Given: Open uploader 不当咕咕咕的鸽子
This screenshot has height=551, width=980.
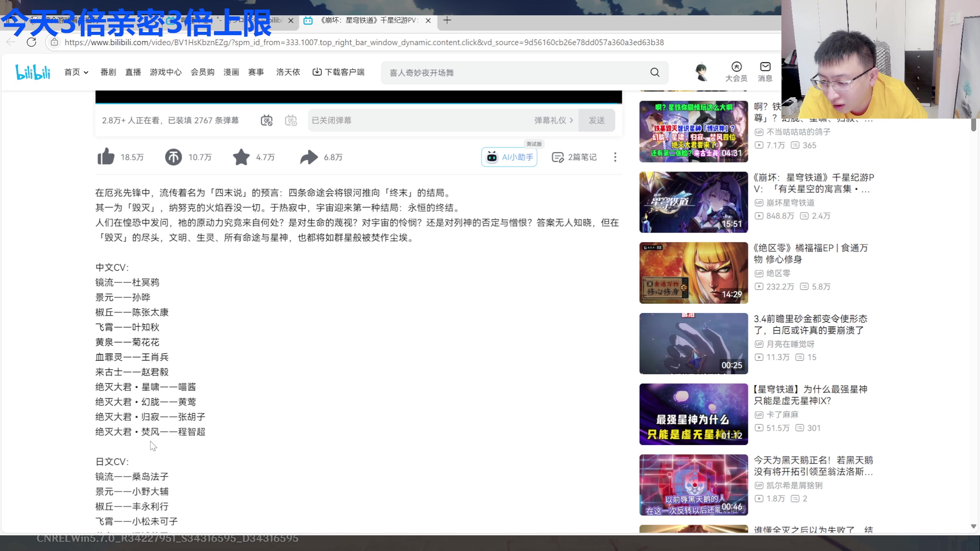Looking at the screenshot, I should point(798,132).
